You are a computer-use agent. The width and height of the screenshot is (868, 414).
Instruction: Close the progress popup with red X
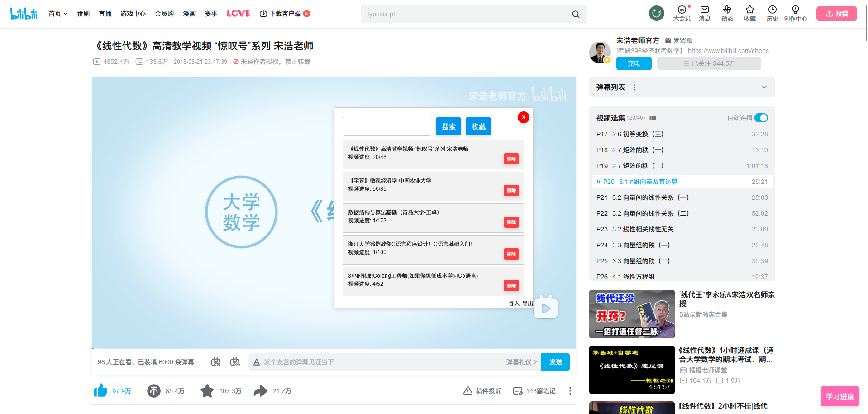pos(524,117)
